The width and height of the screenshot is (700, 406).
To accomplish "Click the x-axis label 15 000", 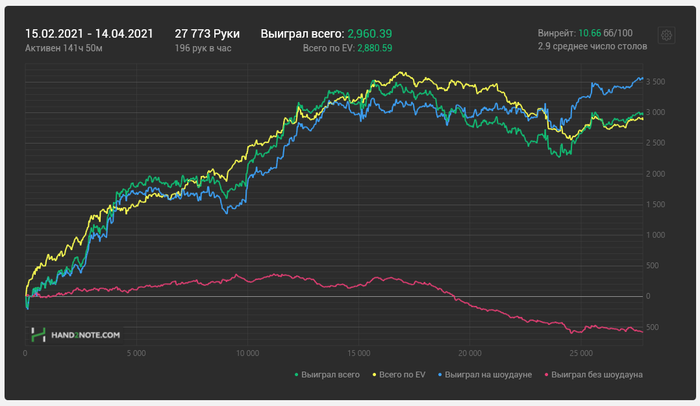I will pos(358,353).
